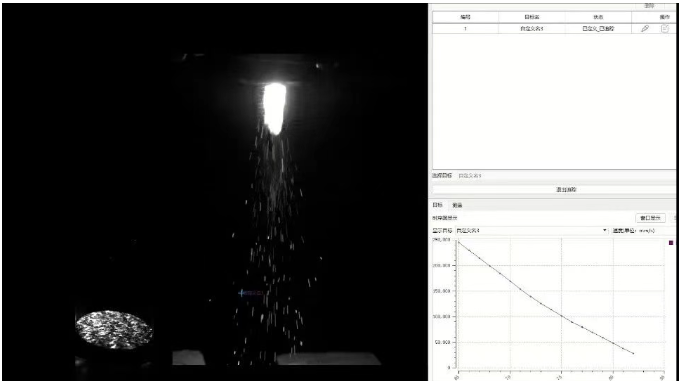The width and height of the screenshot is (680, 381).
Task: Switch to the second tab next to 目标
Action: (457, 205)
